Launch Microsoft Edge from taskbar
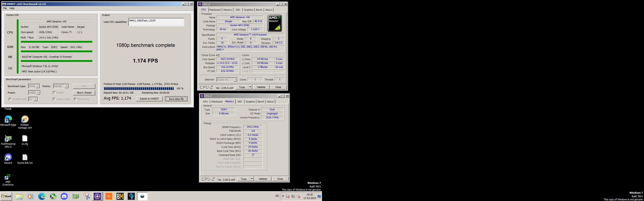Viewport: 644px width, 201px height. point(42,196)
